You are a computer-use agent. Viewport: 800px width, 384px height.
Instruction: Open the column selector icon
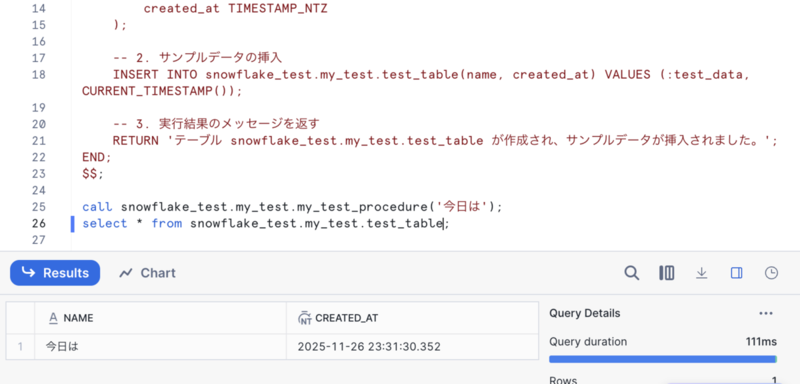coord(666,273)
